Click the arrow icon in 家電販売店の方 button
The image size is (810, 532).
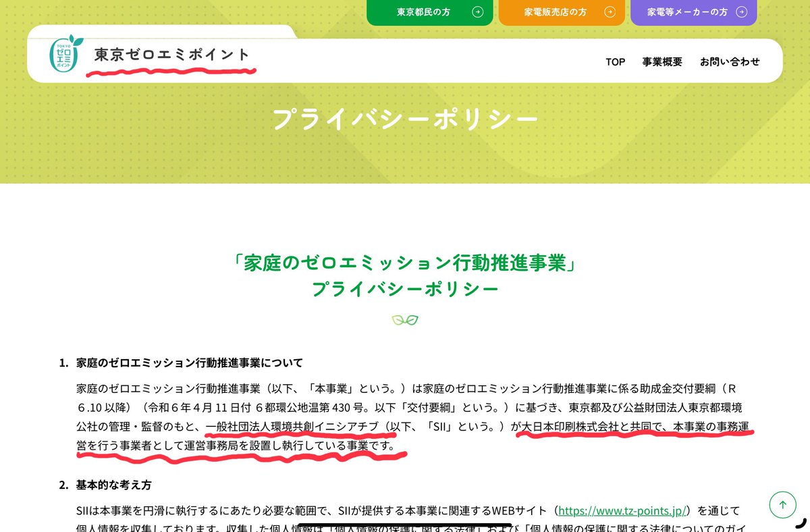pyautogui.click(x=610, y=11)
